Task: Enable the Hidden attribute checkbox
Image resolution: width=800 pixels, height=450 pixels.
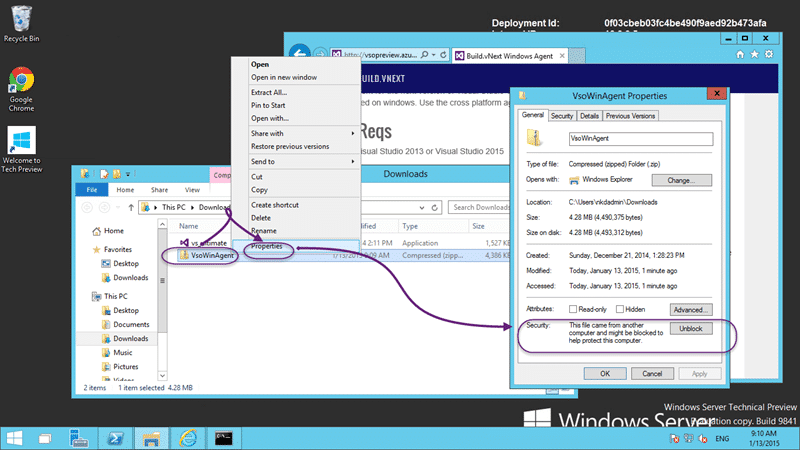Action: pos(620,309)
